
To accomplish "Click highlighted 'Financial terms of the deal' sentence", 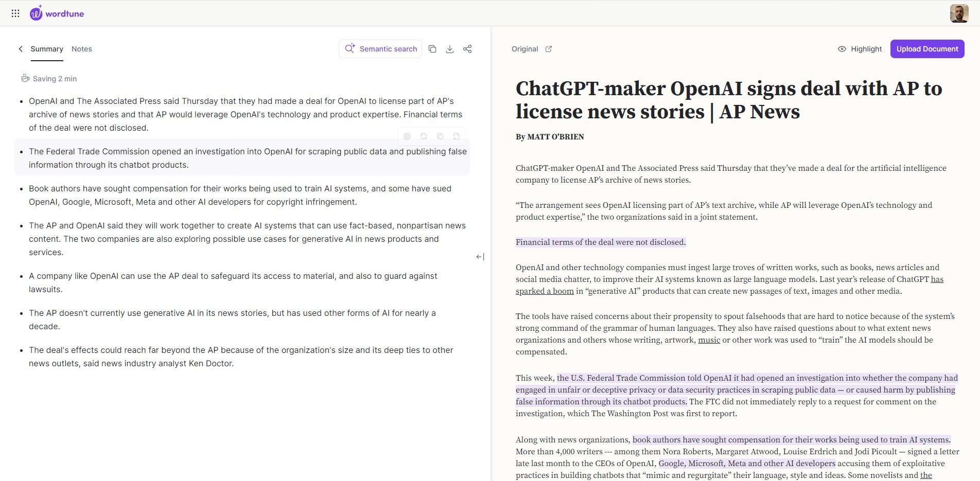I will tap(601, 242).
